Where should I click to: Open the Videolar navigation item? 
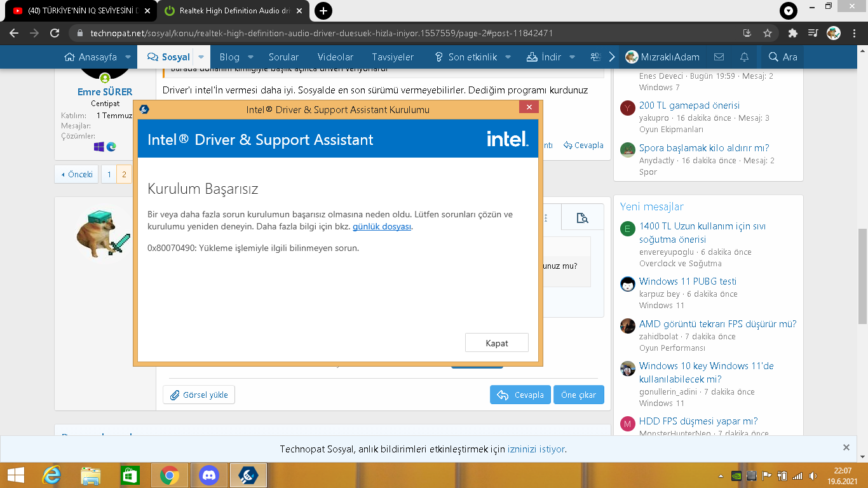(x=336, y=57)
